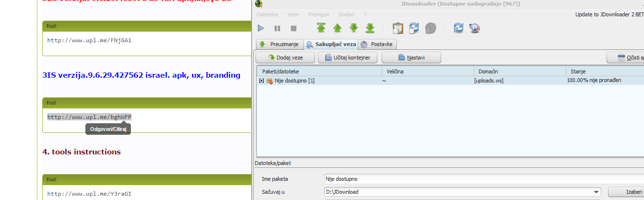Viewport: 644px width, 200px height.
Task: Sort by Veličina column header
Action: point(428,71)
